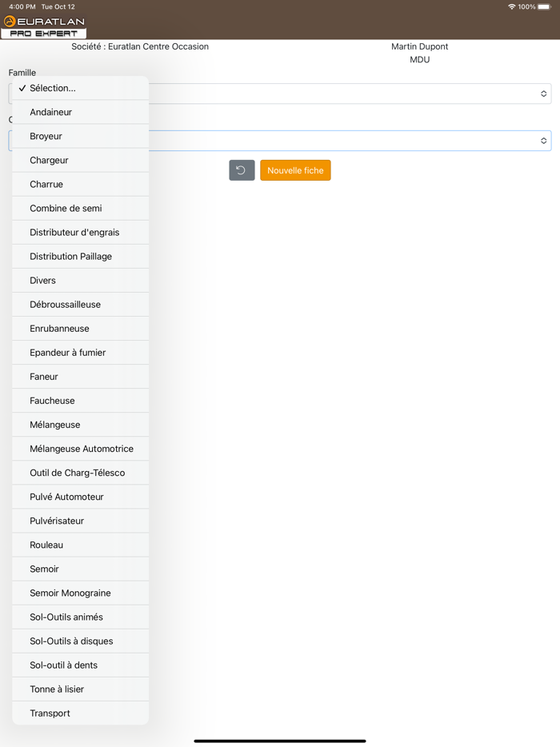The height and width of the screenshot is (747, 560).
Task: Select Sol-Outils à disques
Action: tap(80, 641)
